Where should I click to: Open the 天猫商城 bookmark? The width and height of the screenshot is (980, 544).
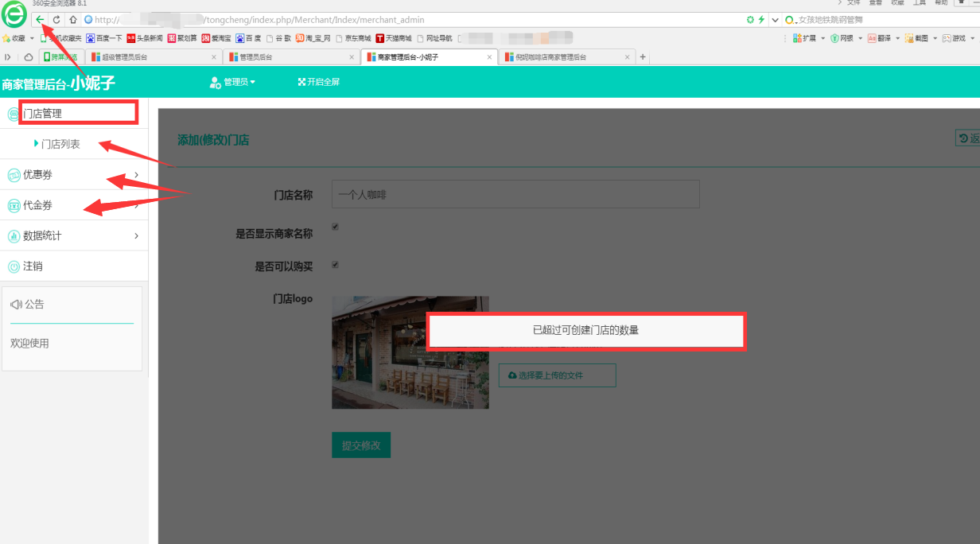click(x=394, y=37)
